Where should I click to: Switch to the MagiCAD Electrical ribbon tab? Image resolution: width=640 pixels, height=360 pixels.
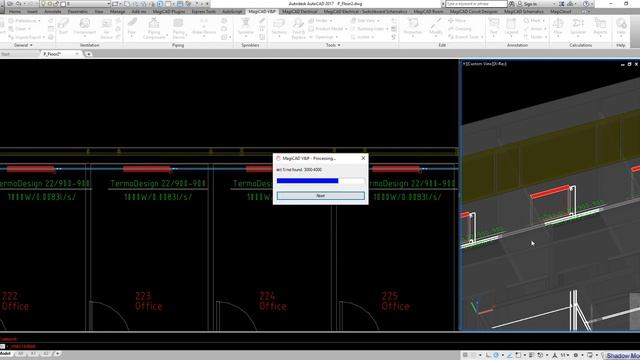pyautogui.click(x=300, y=11)
